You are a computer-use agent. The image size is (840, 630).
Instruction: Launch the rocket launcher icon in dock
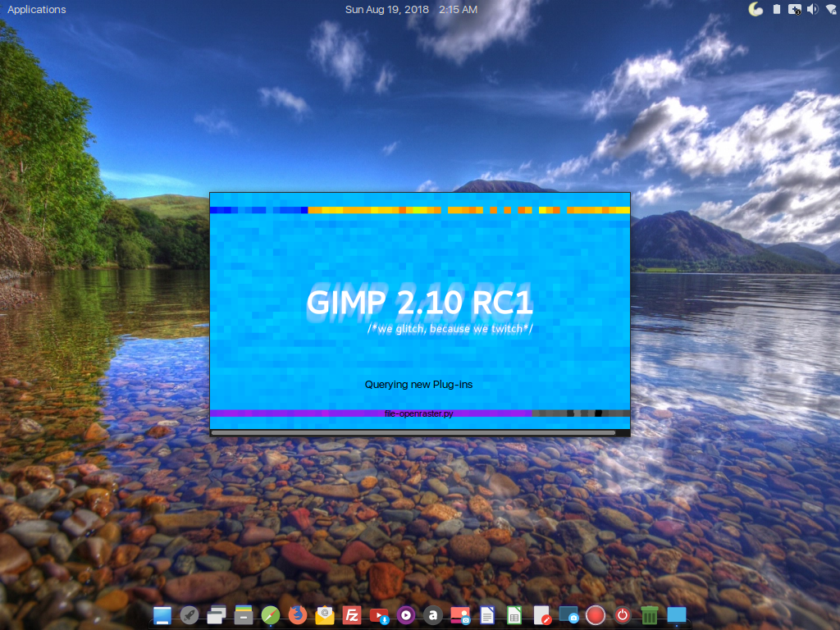[189, 615]
